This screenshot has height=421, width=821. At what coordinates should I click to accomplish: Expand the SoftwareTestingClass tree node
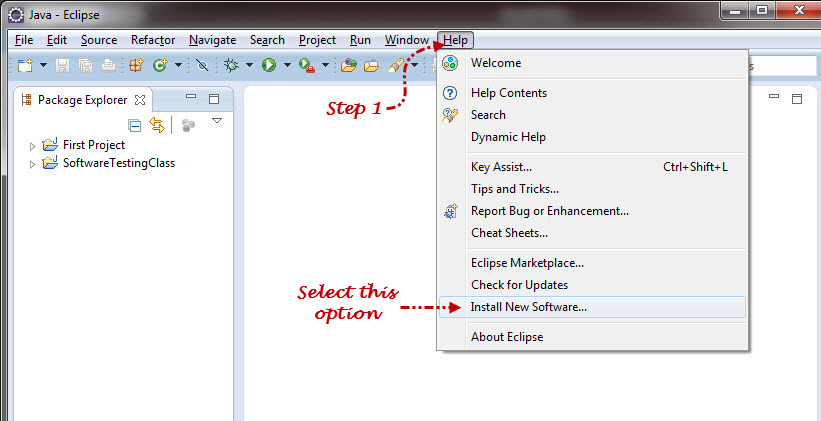tap(32, 164)
